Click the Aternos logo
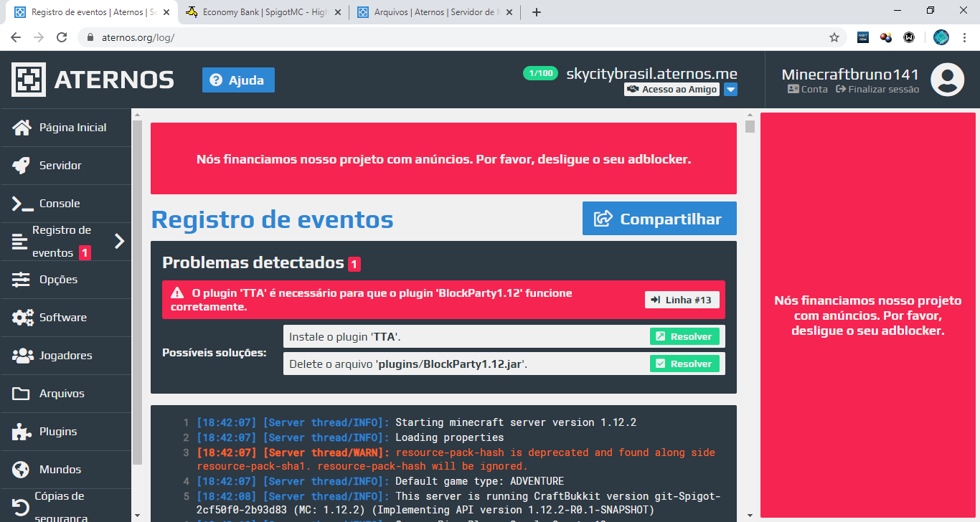Viewport: 980px width, 522px height. tap(93, 80)
